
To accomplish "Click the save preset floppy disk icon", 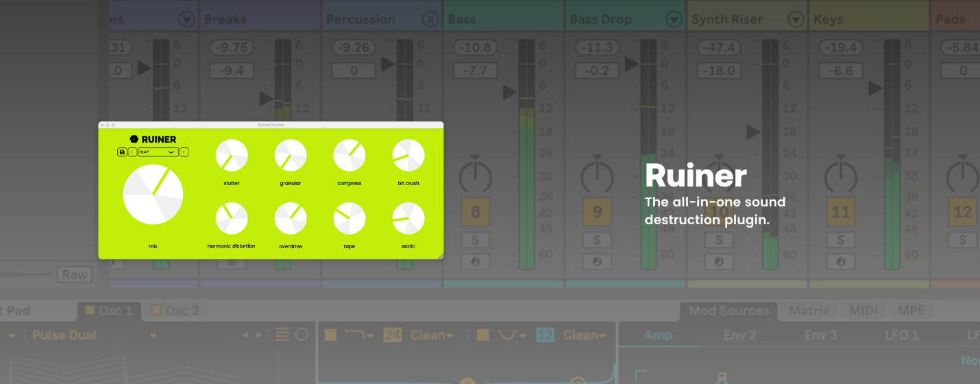I will coord(122,152).
